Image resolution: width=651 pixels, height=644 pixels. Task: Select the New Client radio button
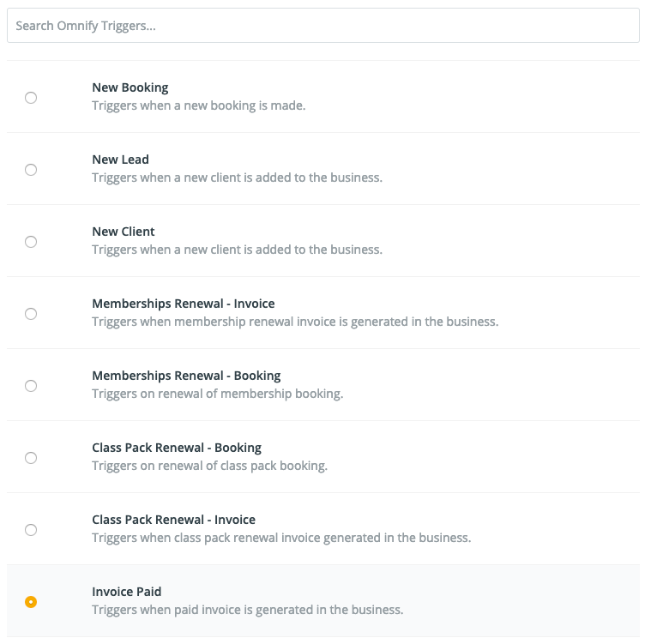31,242
